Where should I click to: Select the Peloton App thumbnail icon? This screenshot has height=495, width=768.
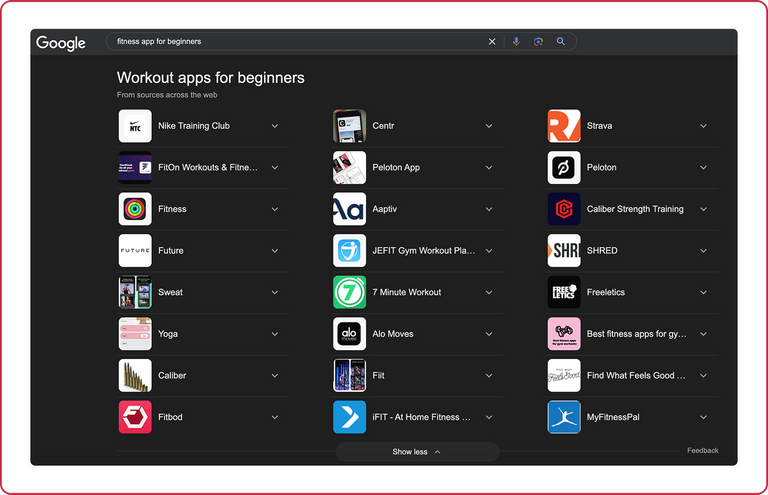350,167
